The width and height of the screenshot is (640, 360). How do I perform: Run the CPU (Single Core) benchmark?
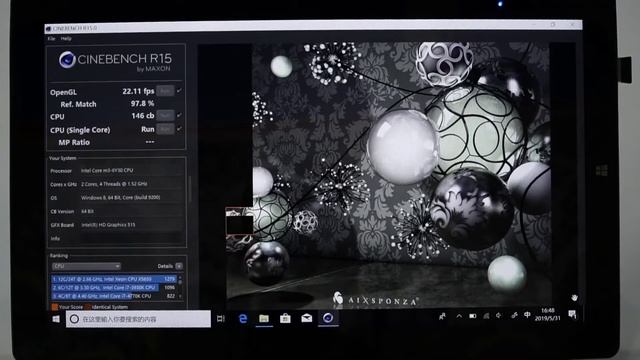click(165, 129)
